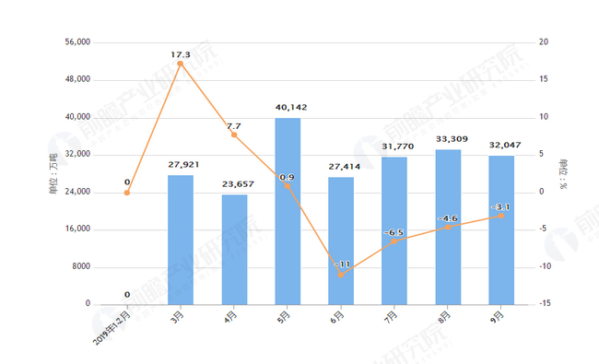Click the 2019年1-2月 axis label
Image resolution: width=599 pixels, height=364 pixels.
(112, 328)
